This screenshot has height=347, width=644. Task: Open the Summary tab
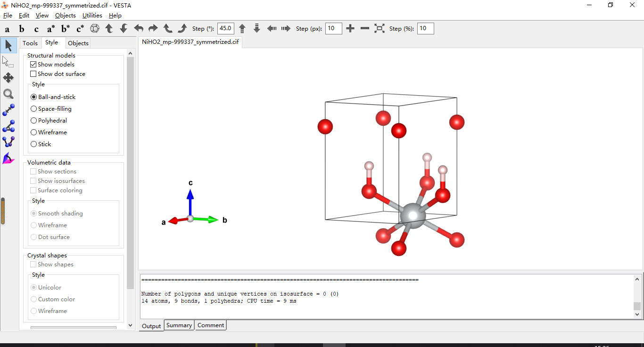(x=179, y=325)
